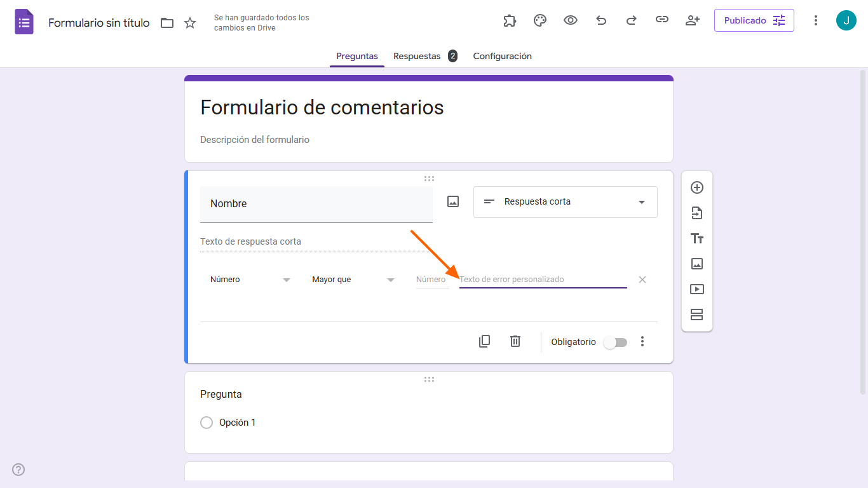The image size is (868, 488).
Task: Delete the Nombre question with the trash icon
Action: click(515, 341)
